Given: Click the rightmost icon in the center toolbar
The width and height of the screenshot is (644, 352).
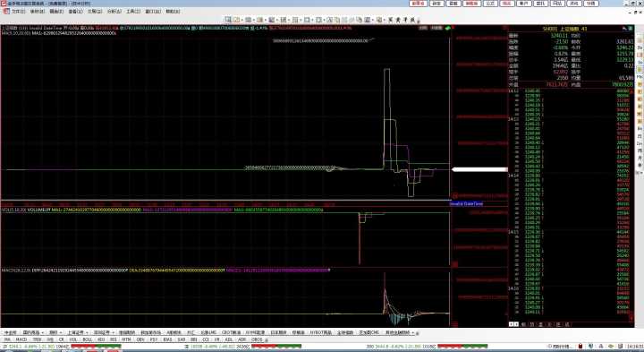Looking at the screenshot, I should (x=418, y=21).
